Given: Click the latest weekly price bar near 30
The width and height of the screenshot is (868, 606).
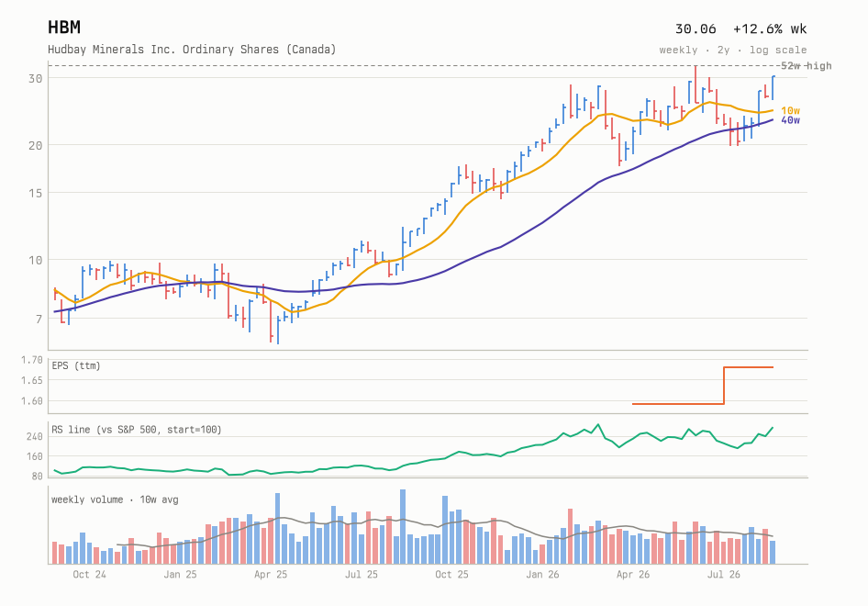Looking at the screenshot, I should [x=773, y=87].
